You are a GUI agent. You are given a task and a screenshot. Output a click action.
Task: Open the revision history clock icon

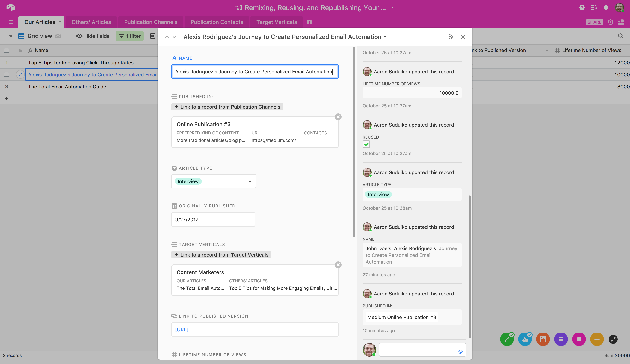[x=610, y=22]
